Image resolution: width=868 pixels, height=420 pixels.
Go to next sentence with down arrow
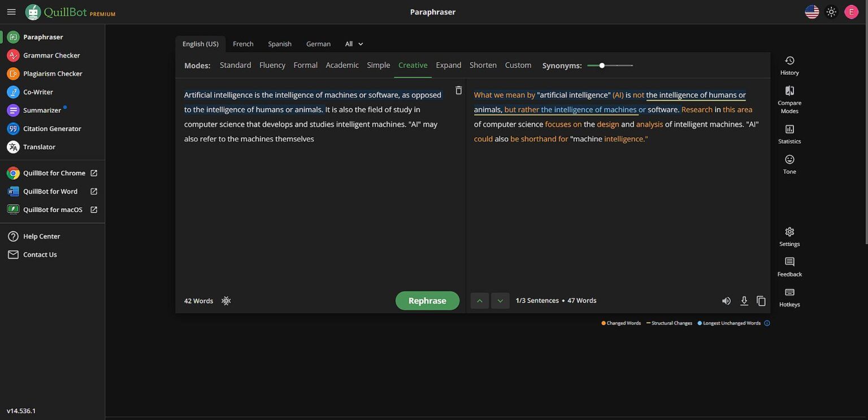[500, 301]
